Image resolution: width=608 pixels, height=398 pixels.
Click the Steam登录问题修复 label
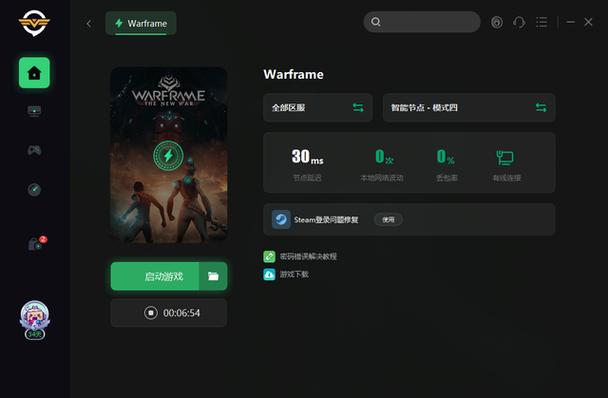click(x=326, y=220)
